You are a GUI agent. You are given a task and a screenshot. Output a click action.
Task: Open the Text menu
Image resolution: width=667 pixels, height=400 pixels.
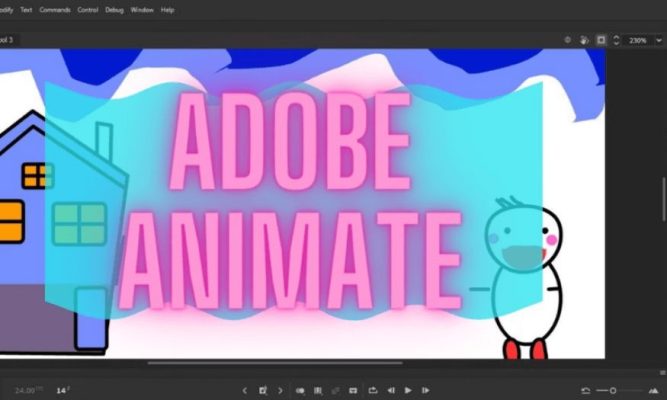point(26,9)
